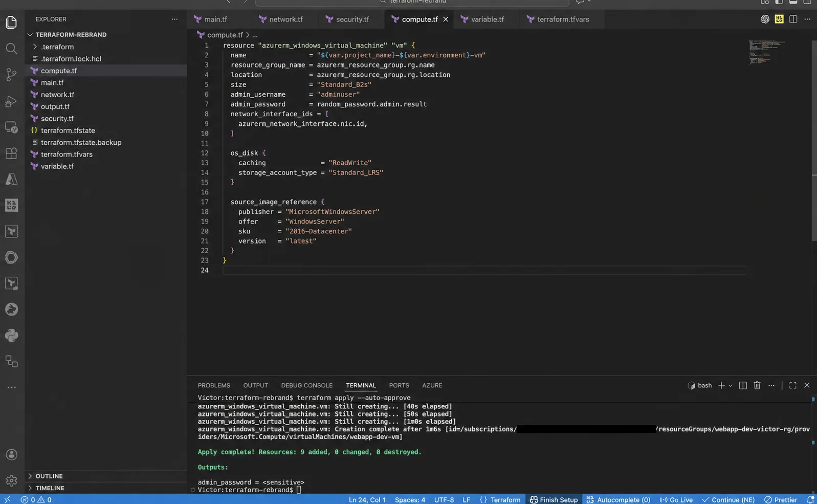Change indentation via Spaces: 4

coord(410,499)
